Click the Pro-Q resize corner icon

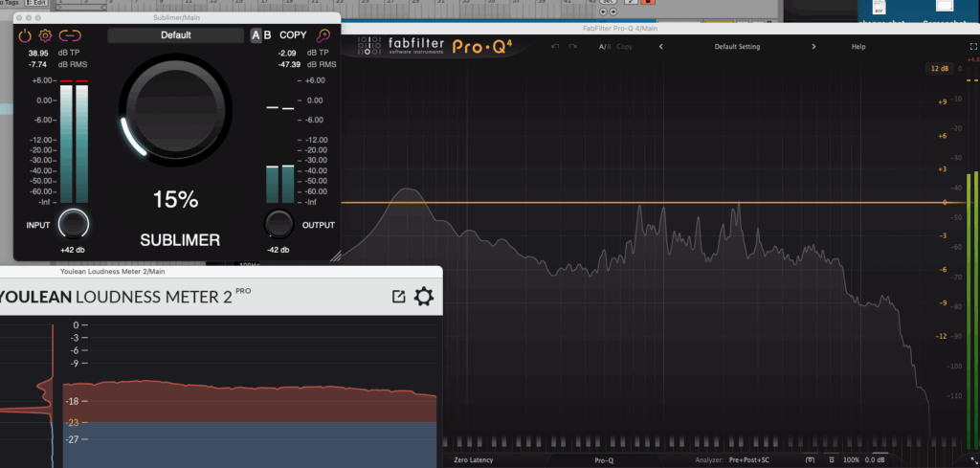973,461
